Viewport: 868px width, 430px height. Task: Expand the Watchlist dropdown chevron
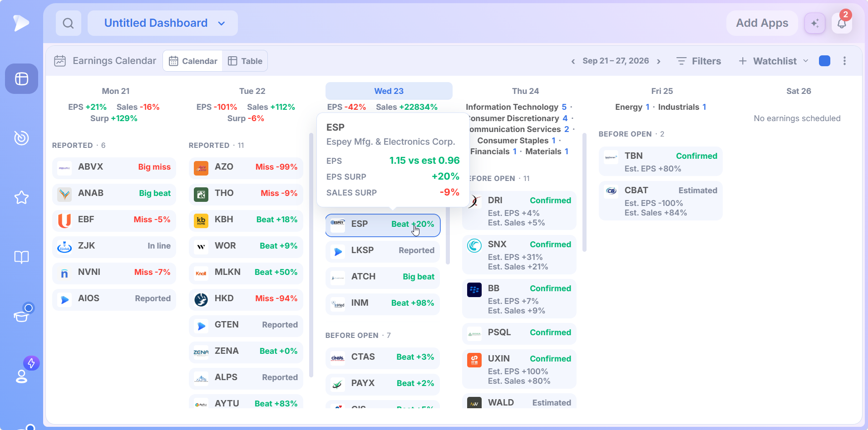tap(806, 61)
